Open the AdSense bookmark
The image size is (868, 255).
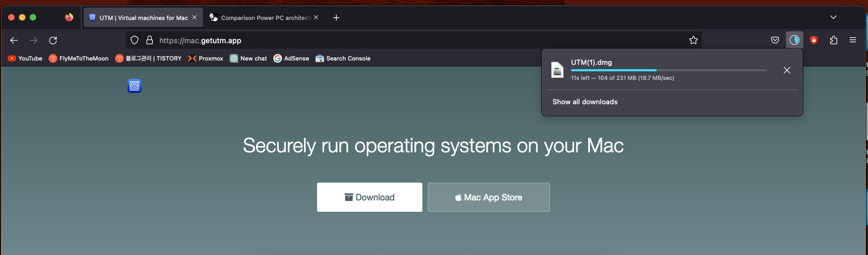[x=291, y=58]
